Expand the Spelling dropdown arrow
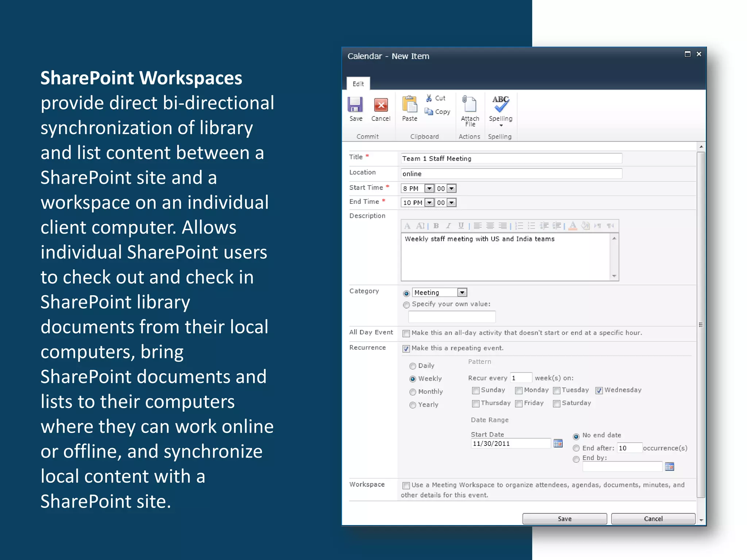 pos(501,125)
